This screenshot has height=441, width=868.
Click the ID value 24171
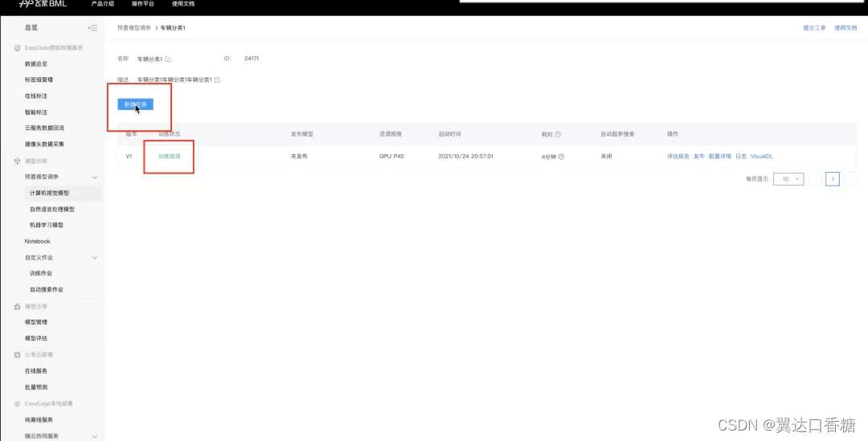252,59
